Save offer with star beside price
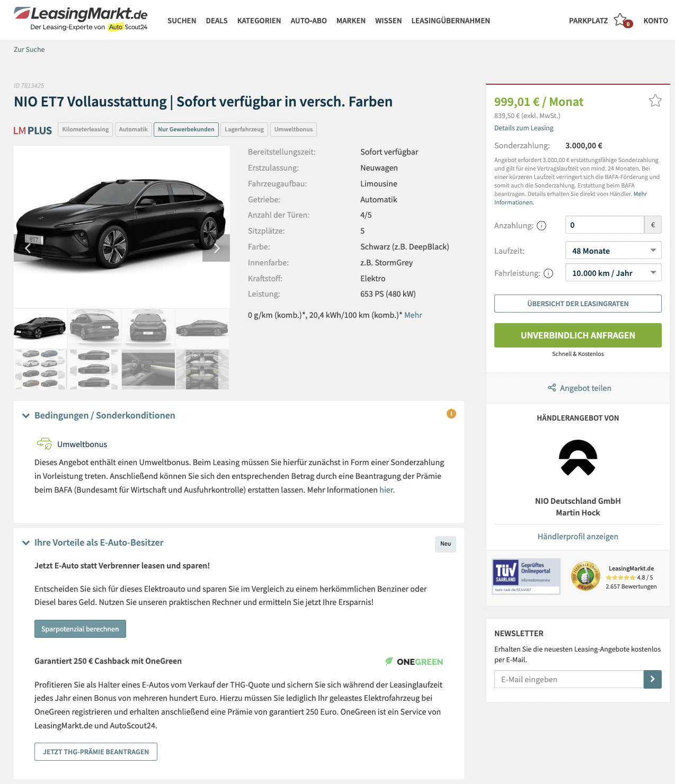Image resolution: width=675 pixels, height=784 pixels. click(x=655, y=101)
